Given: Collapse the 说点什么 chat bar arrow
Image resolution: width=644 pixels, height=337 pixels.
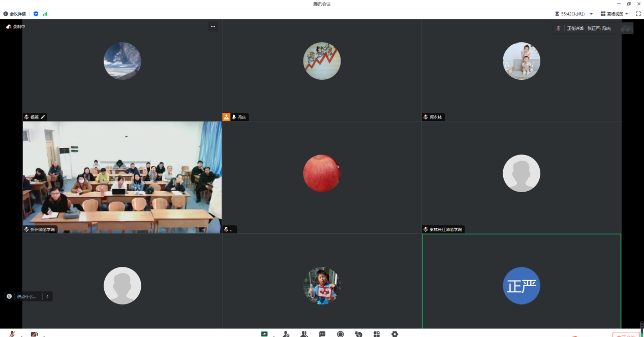Looking at the screenshot, I should [47, 296].
